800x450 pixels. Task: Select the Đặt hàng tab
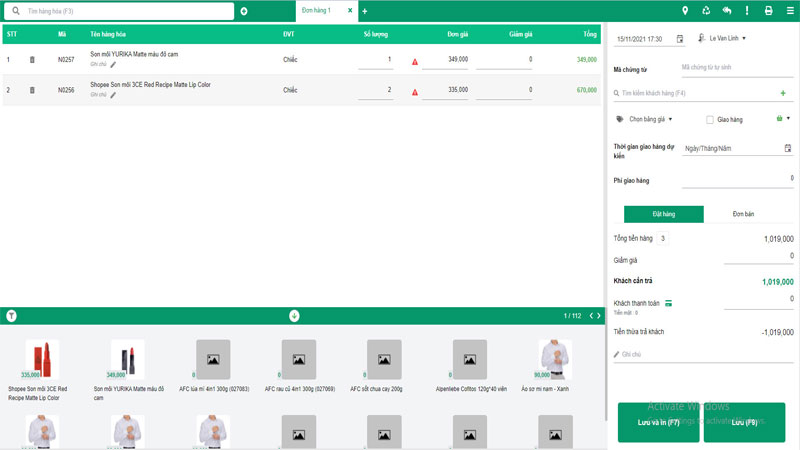(664, 214)
